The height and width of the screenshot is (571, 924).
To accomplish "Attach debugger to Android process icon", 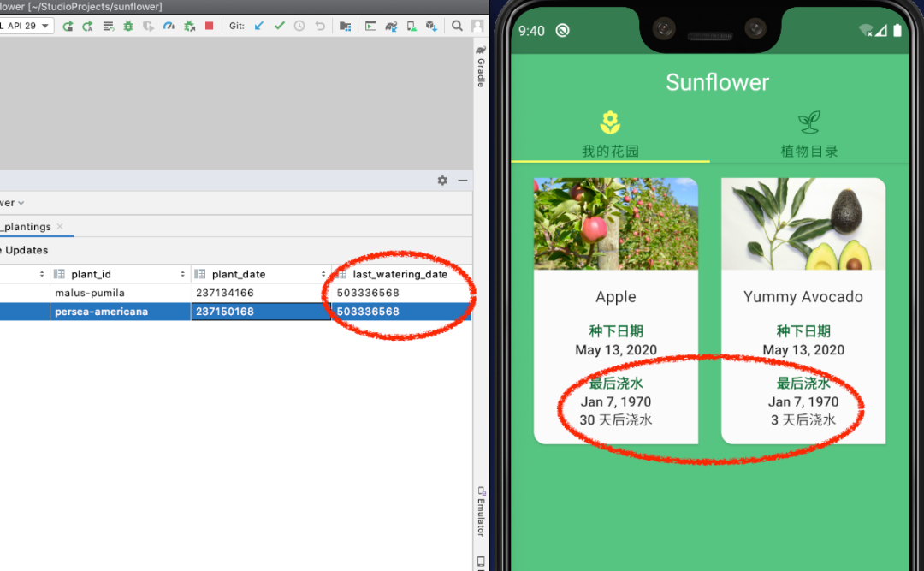I will [x=189, y=26].
